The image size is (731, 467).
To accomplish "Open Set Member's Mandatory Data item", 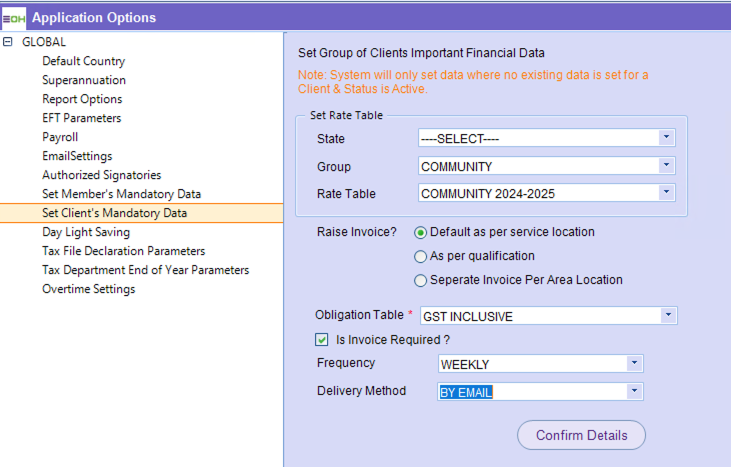I will pyautogui.click(x=121, y=194).
